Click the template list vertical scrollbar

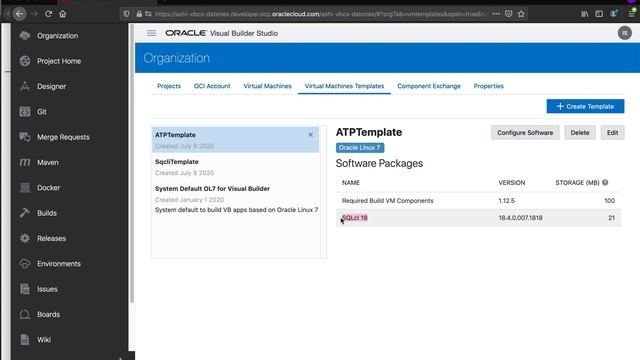point(324,192)
